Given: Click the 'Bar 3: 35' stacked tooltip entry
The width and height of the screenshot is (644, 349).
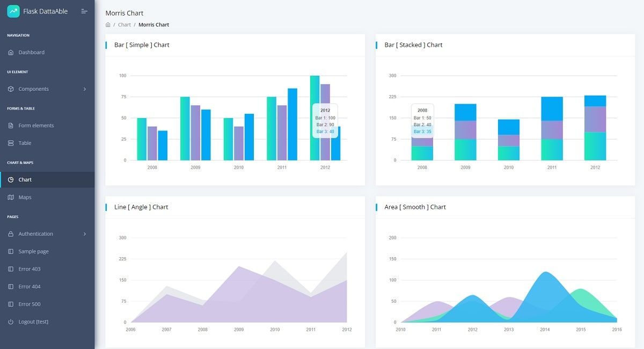Looking at the screenshot, I should [422, 132].
